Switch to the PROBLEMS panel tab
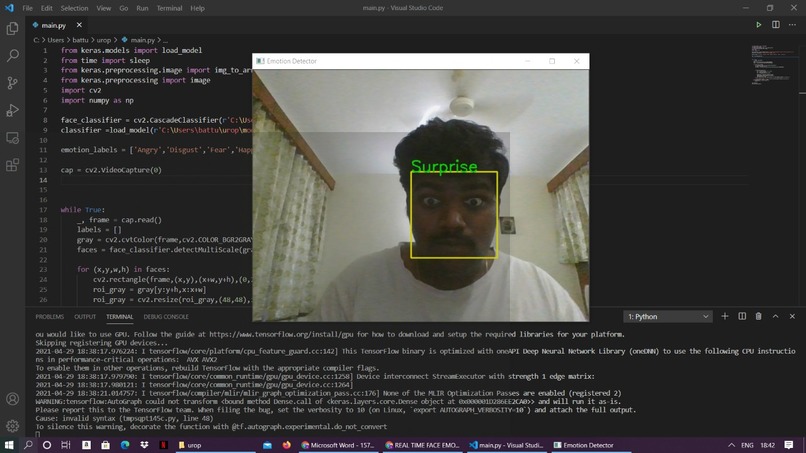 point(50,317)
